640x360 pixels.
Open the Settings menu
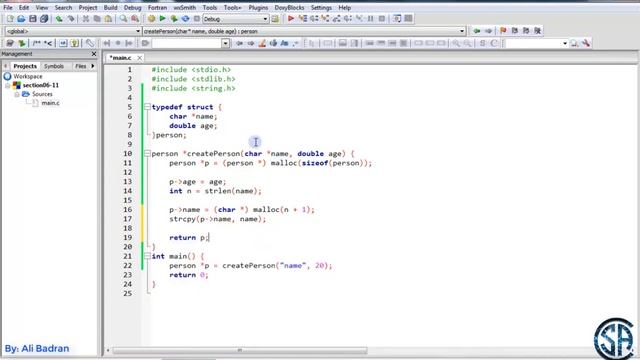point(321,7)
